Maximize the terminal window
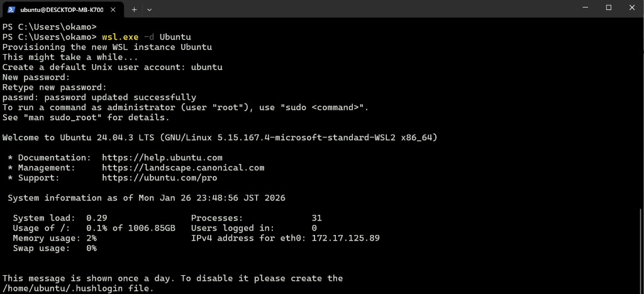 click(x=609, y=8)
